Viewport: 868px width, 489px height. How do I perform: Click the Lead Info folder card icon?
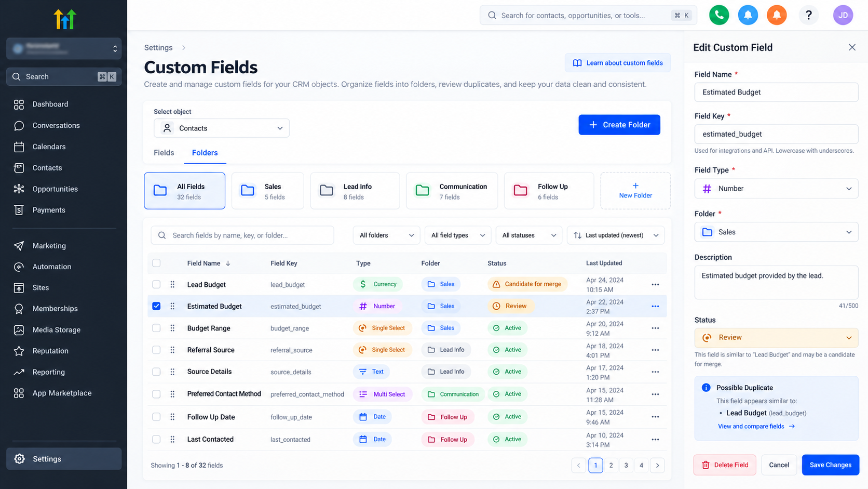click(x=327, y=191)
